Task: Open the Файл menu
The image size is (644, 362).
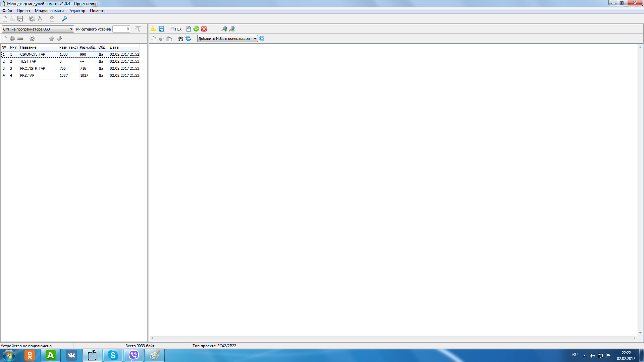Action: (x=7, y=11)
